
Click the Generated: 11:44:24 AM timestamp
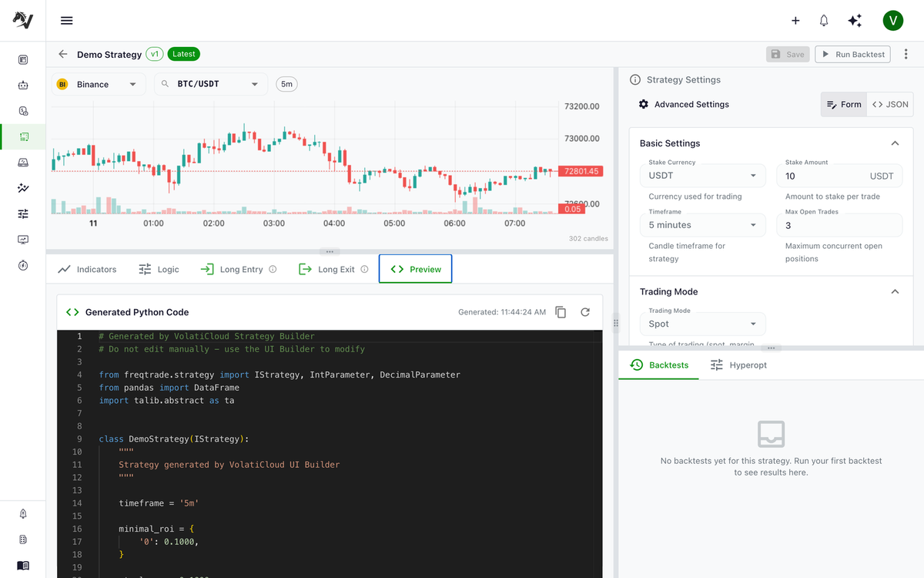(x=502, y=312)
